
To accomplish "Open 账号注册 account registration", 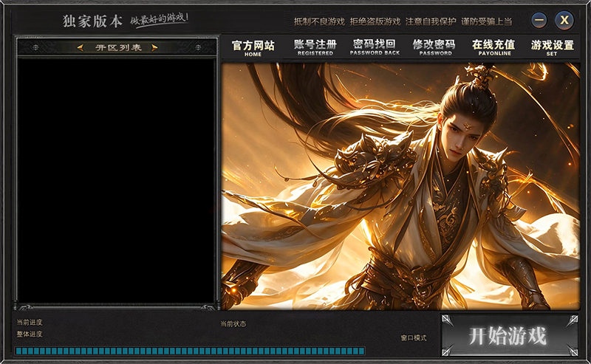I will [x=315, y=47].
